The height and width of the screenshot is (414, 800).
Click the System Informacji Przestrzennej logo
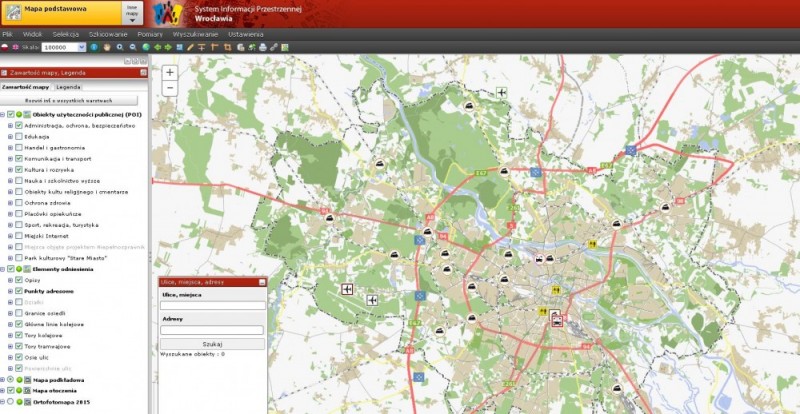(x=167, y=13)
